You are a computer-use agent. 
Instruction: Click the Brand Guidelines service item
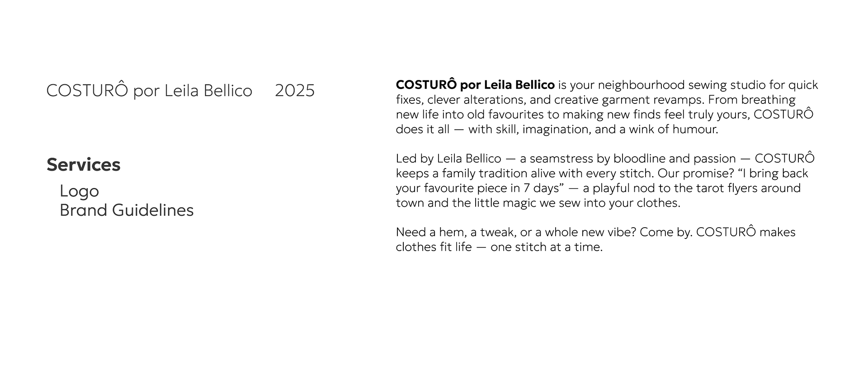click(x=127, y=210)
